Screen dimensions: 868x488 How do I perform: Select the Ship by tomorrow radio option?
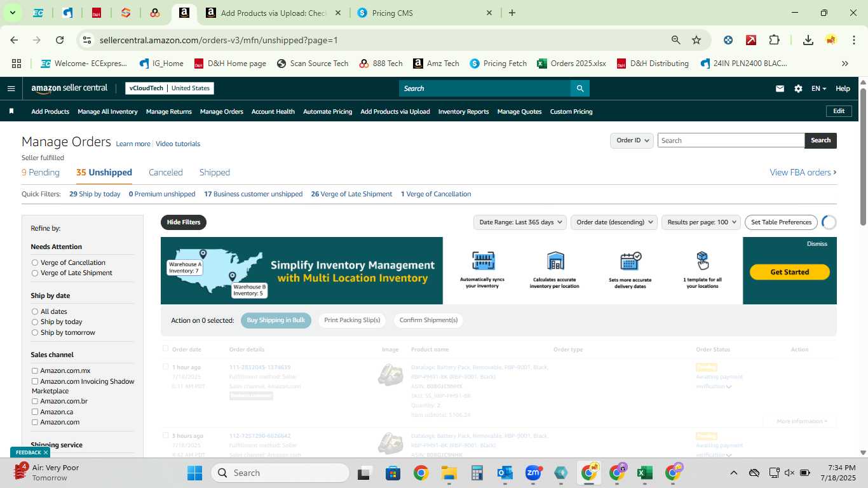(35, 332)
